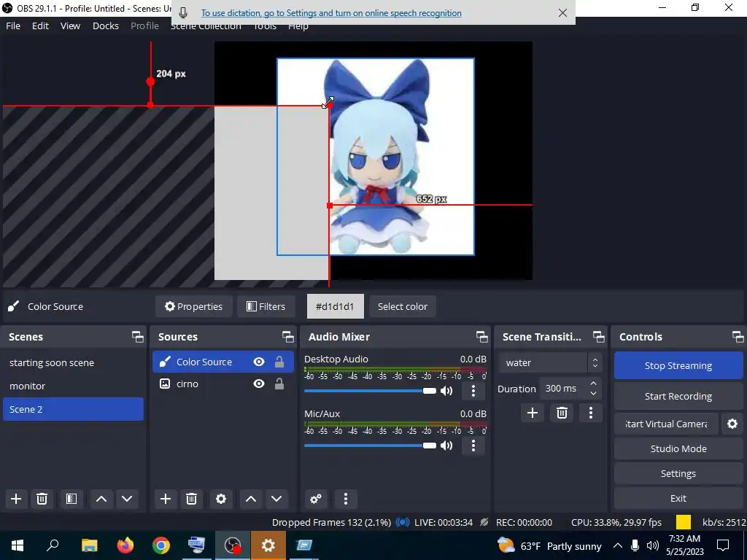Show hidden system tray icons chevron
This screenshot has width=747, height=560.
(x=617, y=545)
